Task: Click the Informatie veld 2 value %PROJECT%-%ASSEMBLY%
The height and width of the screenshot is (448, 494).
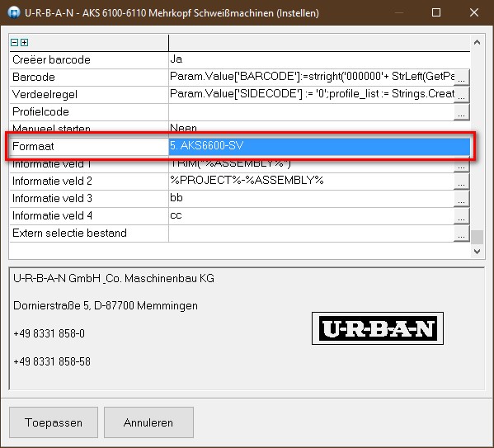Action: coord(312,182)
